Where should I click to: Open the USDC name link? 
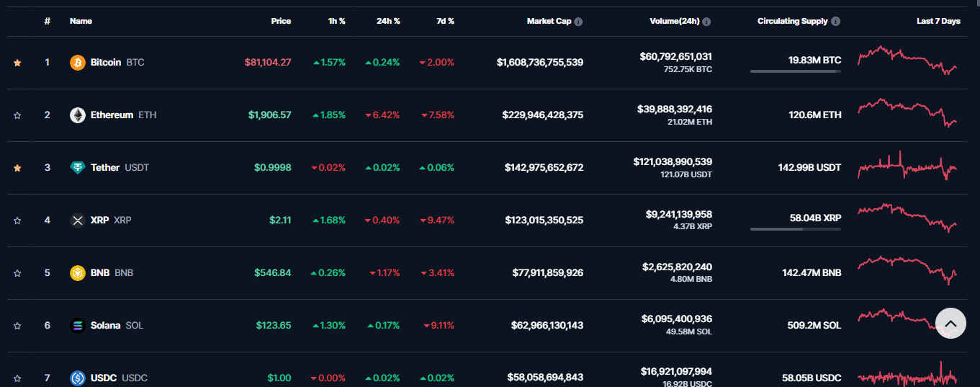(119, 378)
